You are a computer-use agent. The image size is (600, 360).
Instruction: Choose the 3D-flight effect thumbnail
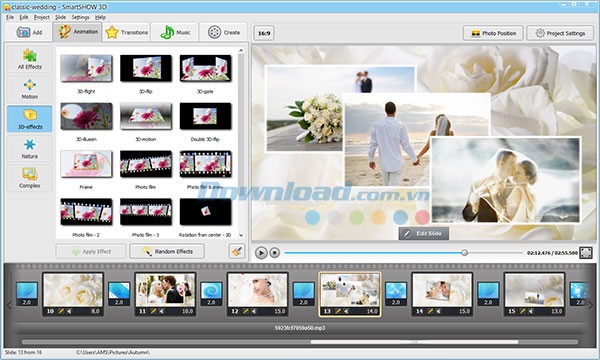click(x=86, y=68)
